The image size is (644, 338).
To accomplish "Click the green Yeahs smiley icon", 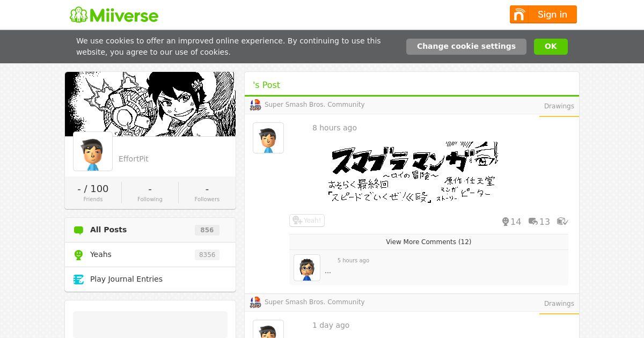I will (79, 255).
